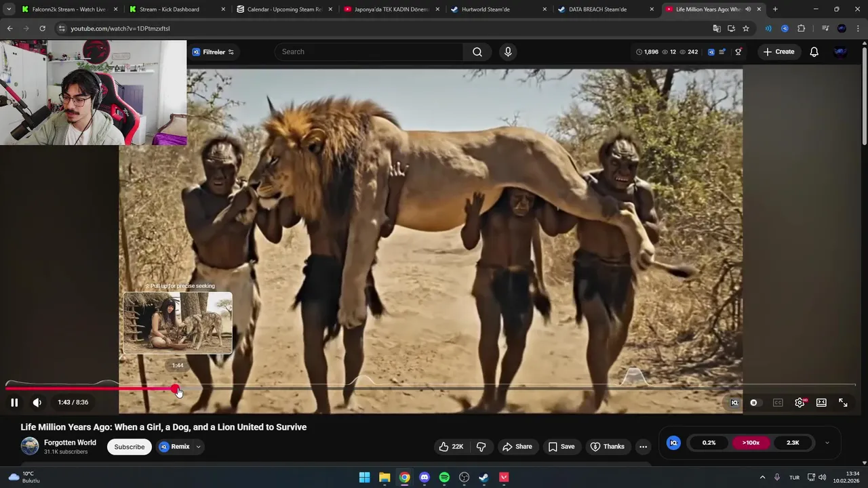Like the video with 22K likes
868x488 pixels.
pyautogui.click(x=451, y=447)
